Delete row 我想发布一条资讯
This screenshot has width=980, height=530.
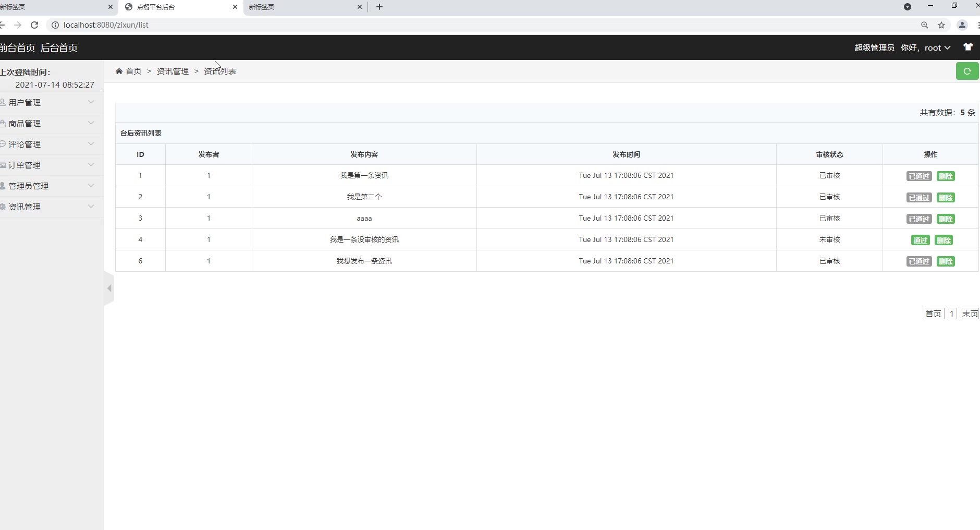[x=946, y=261]
